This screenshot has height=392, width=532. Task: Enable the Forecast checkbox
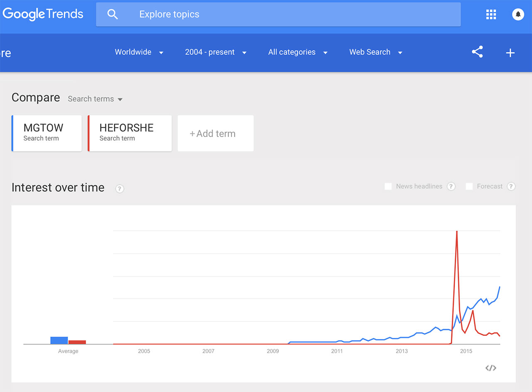(x=469, y=187)
